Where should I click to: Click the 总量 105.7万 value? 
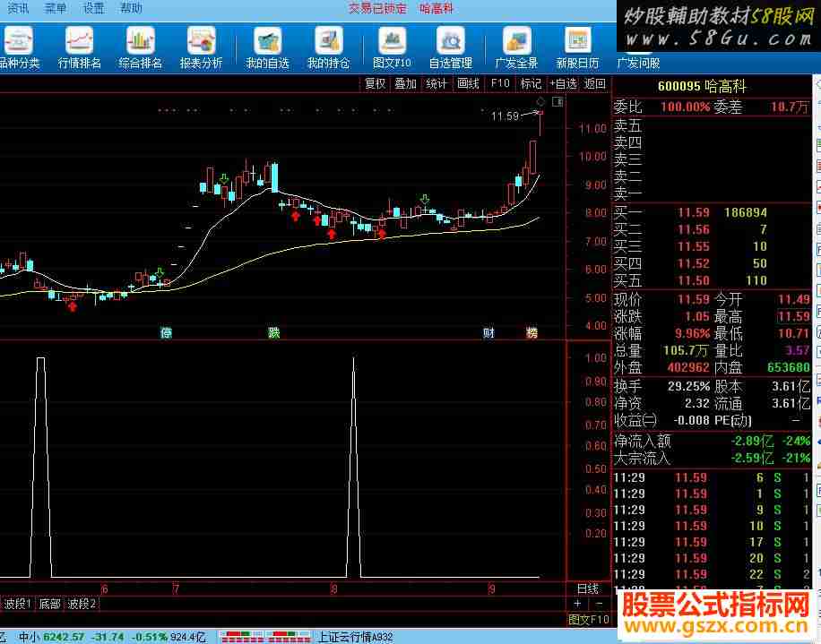tap(686, 350)
